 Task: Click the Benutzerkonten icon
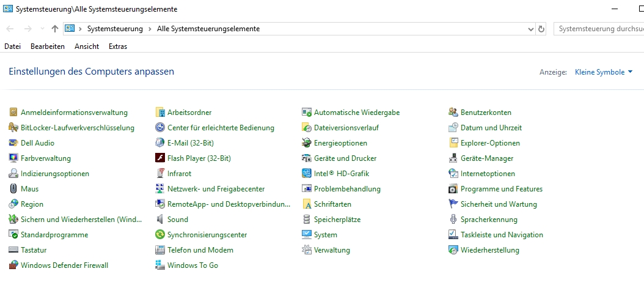pyautogui.click(x=453, y=113)
